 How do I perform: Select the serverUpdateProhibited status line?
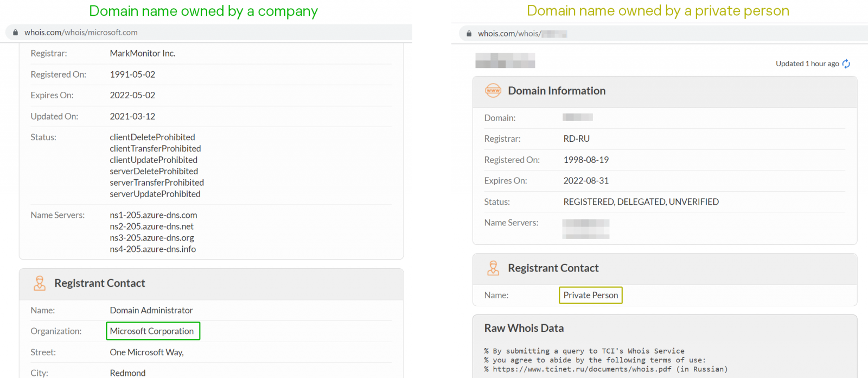click(155, 194)
